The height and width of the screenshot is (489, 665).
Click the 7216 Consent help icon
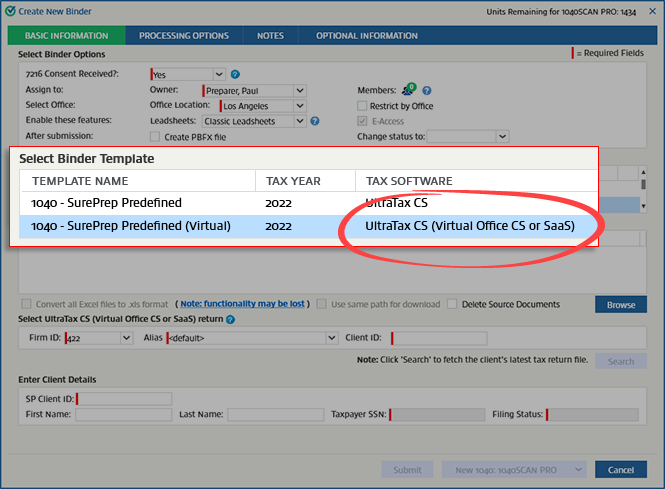[235, 74]
